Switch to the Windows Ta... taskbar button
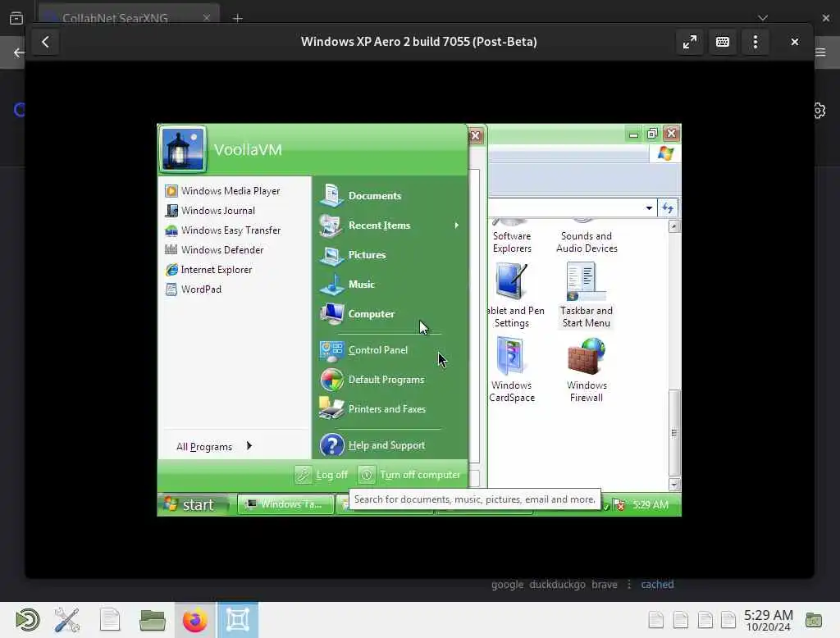The height and width of the screenshot is (638, 840). (285, 504)
